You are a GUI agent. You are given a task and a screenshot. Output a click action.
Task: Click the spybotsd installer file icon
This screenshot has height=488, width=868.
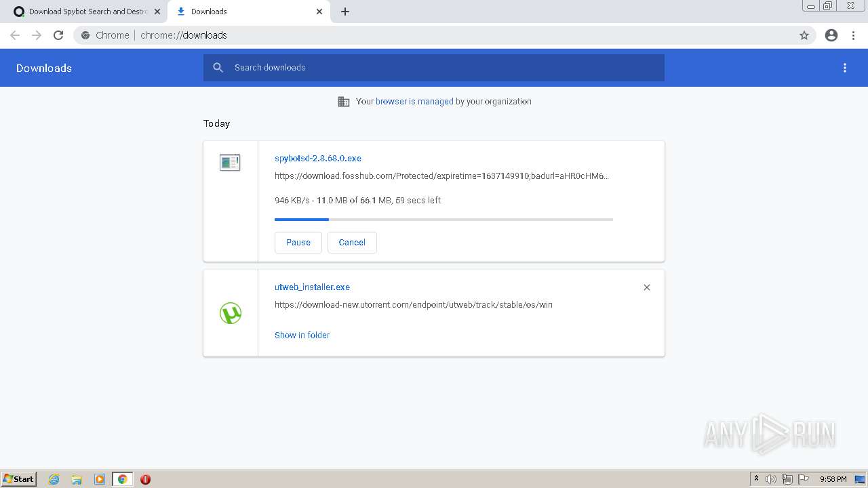click(230, 163)
